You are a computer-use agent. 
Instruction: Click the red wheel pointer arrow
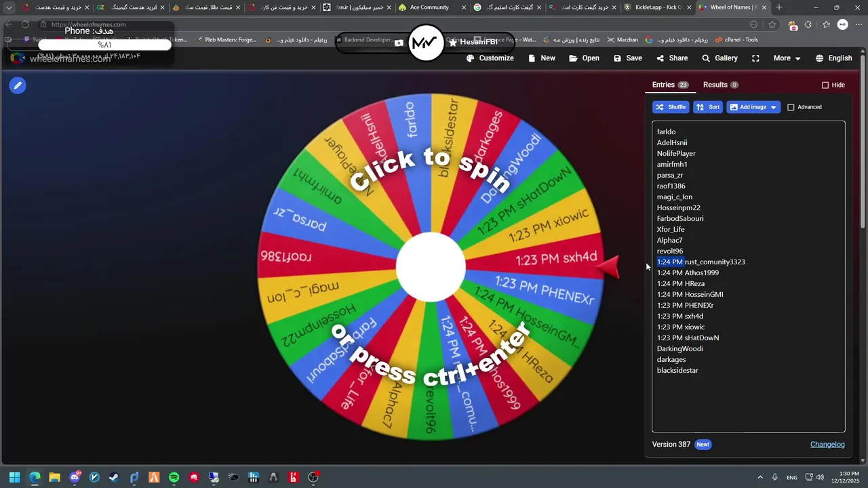(609, 267)
